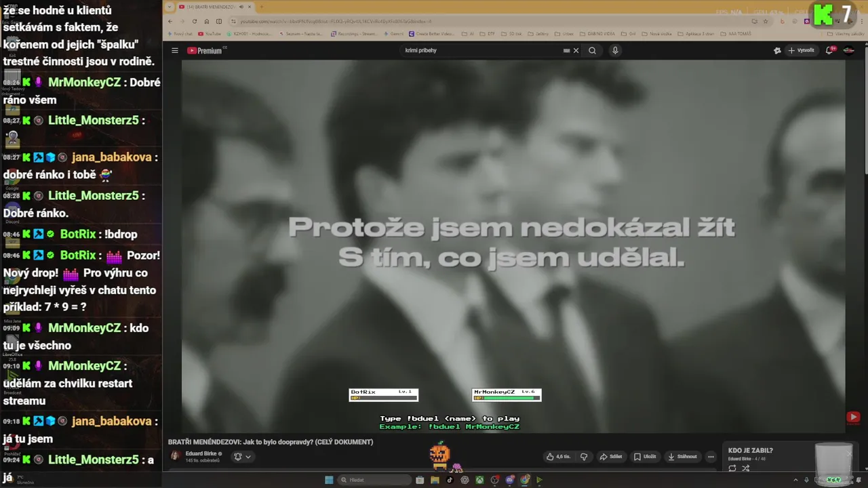Image resolution: width=868 pixels, height=488 pixels.
Task: Open the Xbox app in the taskbar
Action: [479, 480]
